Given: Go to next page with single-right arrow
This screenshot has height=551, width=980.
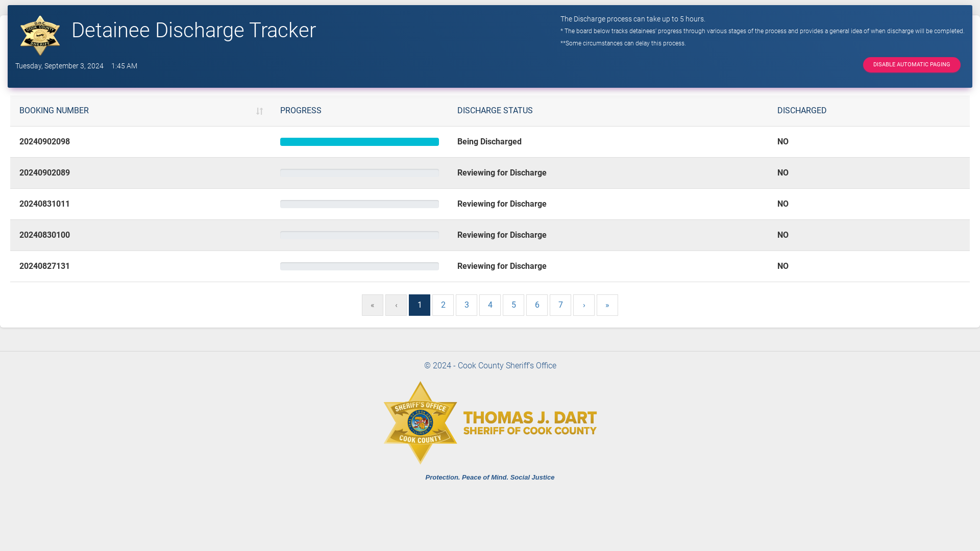Looking at the screenshot, I should 584,305.
